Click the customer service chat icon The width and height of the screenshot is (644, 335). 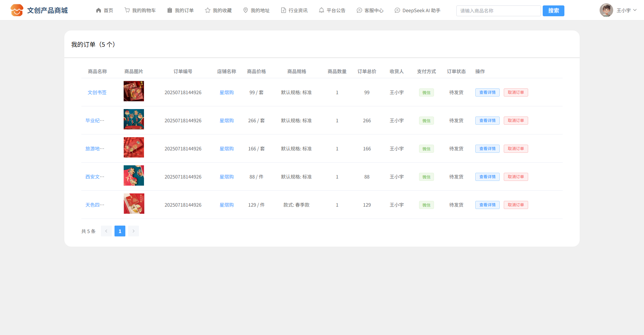click(x=359, y=11)
